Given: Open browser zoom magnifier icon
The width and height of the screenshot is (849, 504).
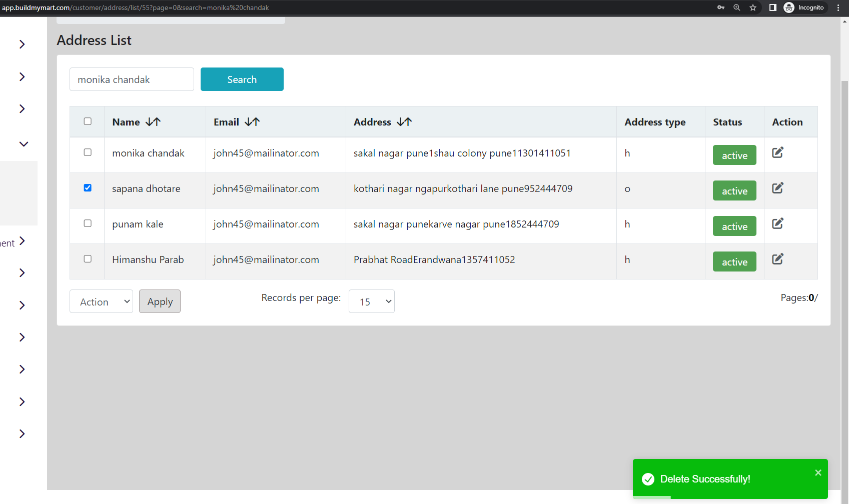Looking at the screenshot, I should pyautogui.click(x=737, y=7).
